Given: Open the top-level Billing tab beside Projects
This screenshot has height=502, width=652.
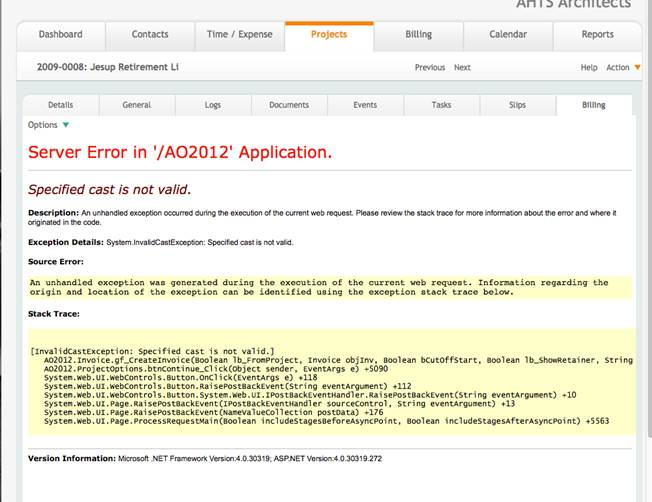Looking at the screenshot, I should coord(418,35).
